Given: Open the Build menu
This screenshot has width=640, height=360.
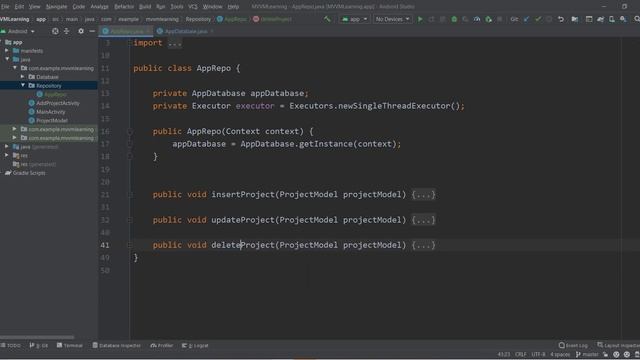Looking at the screenshot, I should click(145, 7).
